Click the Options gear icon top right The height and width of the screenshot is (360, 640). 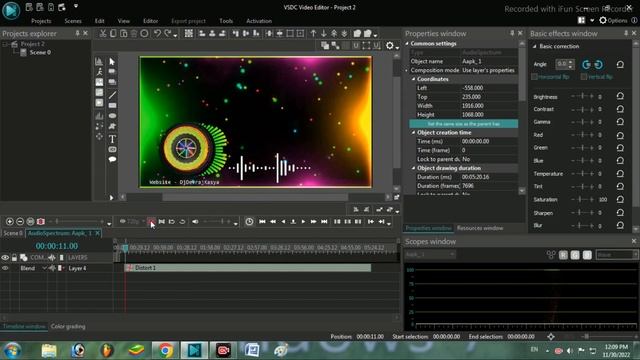pyautogui.click(x=603, y=20)
